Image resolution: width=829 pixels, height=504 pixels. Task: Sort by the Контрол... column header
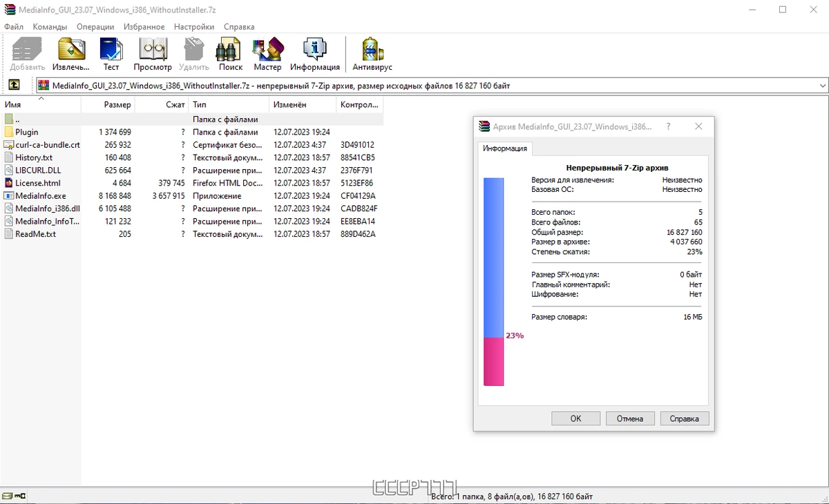(359, 105)
